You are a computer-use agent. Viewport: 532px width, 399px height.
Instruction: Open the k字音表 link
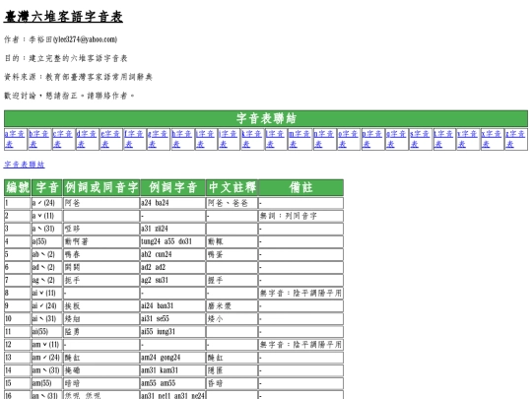tap(252, 139)
